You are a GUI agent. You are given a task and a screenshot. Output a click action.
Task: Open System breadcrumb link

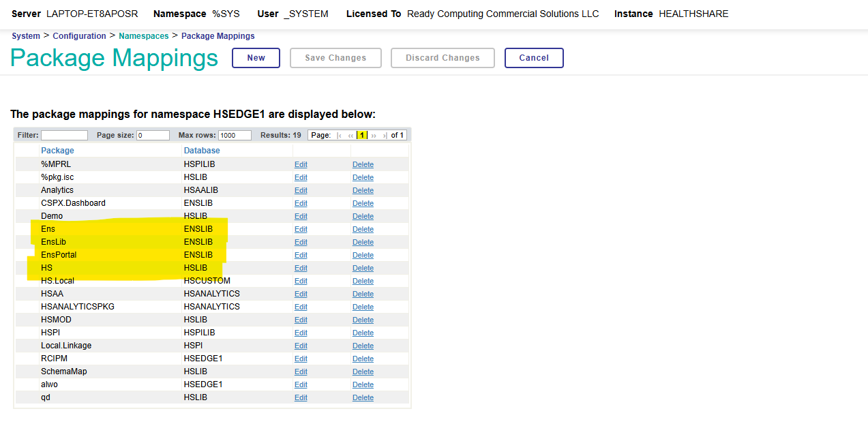click(26, 36)
